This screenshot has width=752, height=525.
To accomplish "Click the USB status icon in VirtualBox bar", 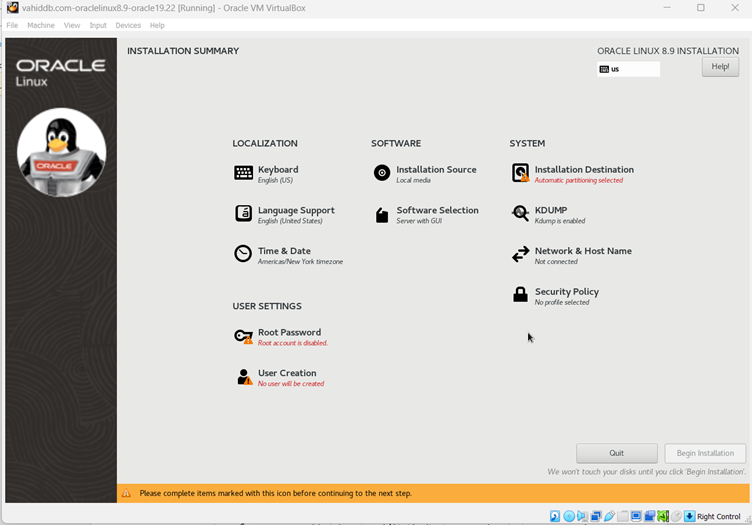I will [x=609, y=516].
